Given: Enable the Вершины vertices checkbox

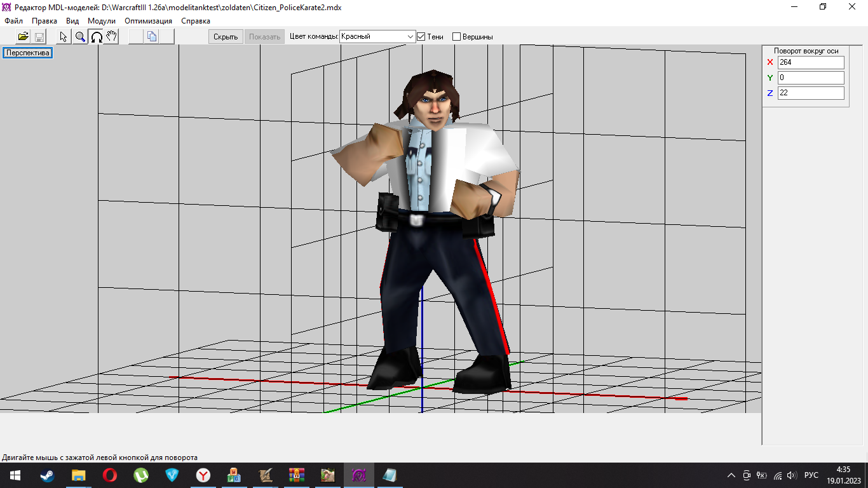Looking at the screenshot, I should pyautogui.click(x=456, y=37).
